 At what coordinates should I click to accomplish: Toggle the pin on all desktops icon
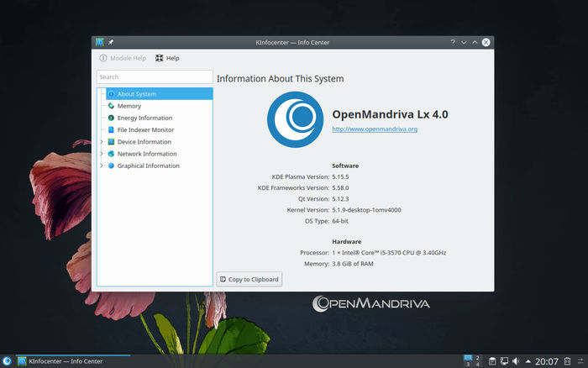111,41
